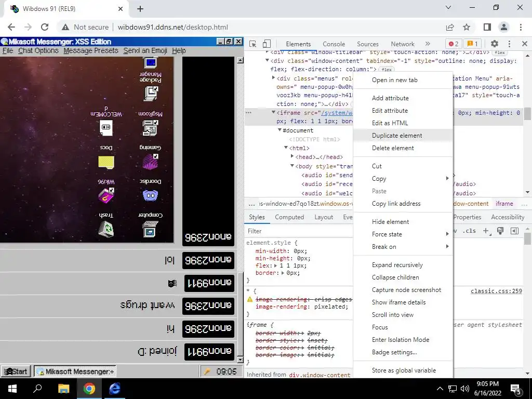Viewport: 532px width, 399px height.
Task: Expand Break on submenu
Action: 403,247
